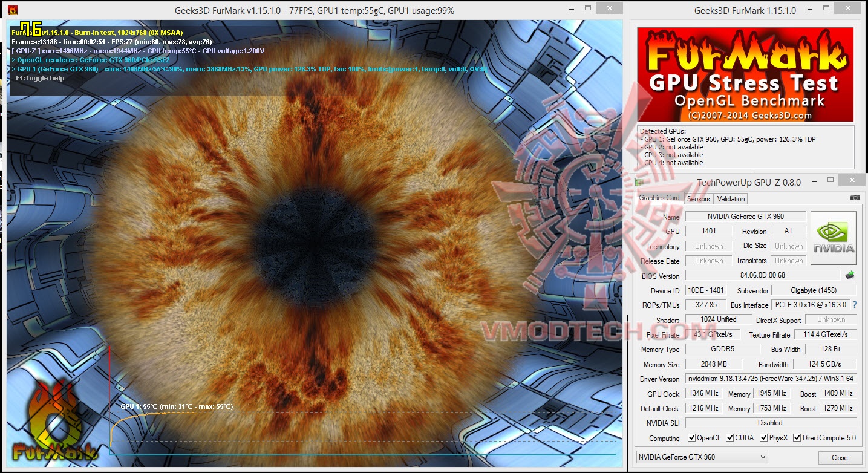This screenshot has height=473, width=868.
Task: Click the Memory Type field GDDR5
Action: (x=722, y=349)
